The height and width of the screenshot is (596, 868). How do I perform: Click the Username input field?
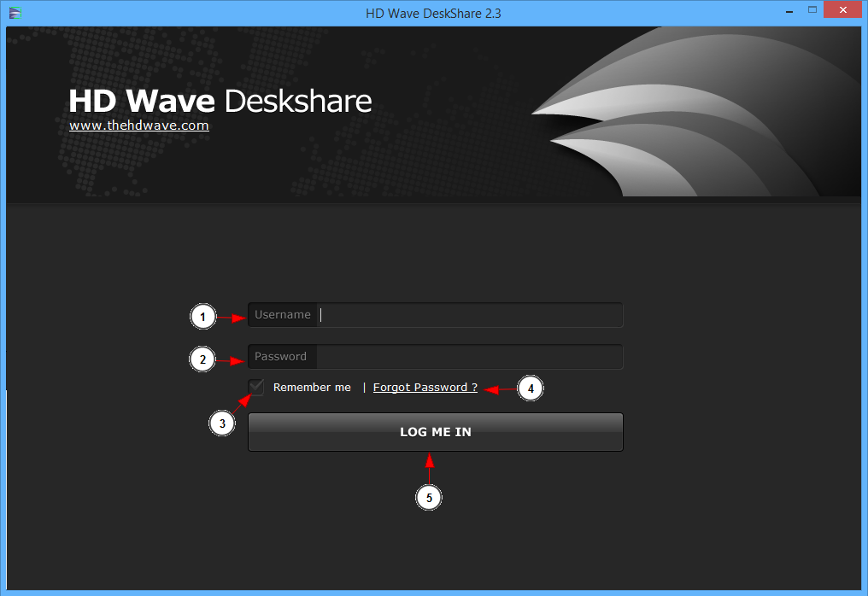435,315
